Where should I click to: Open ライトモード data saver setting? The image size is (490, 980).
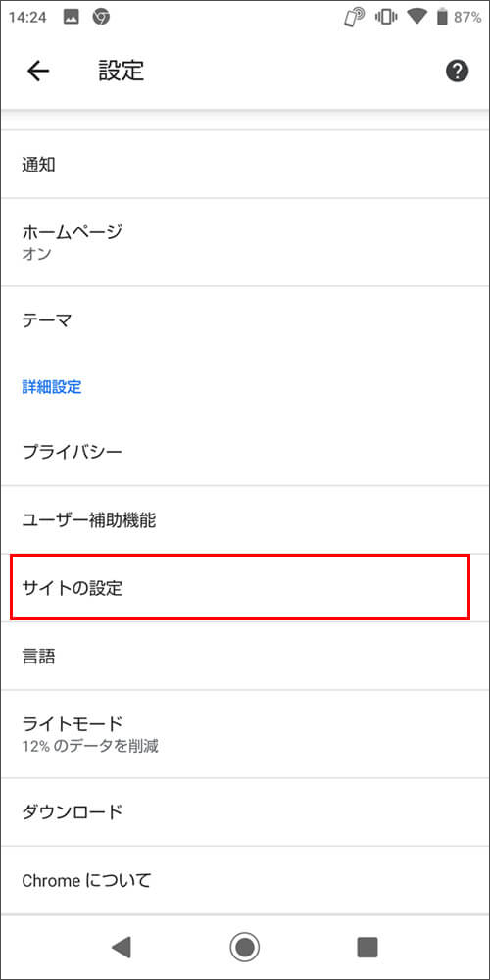(x=245, y=734)
